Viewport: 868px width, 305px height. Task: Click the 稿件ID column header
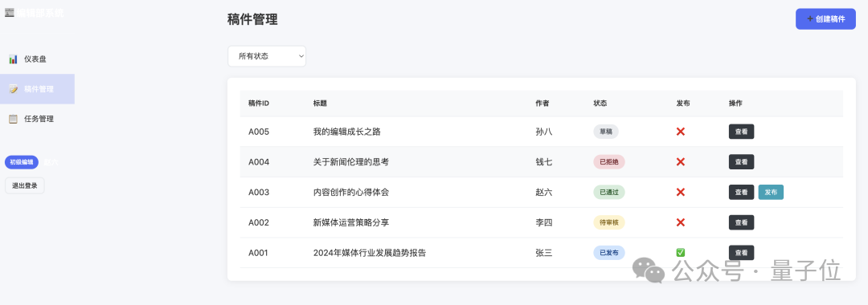point(259,104)
